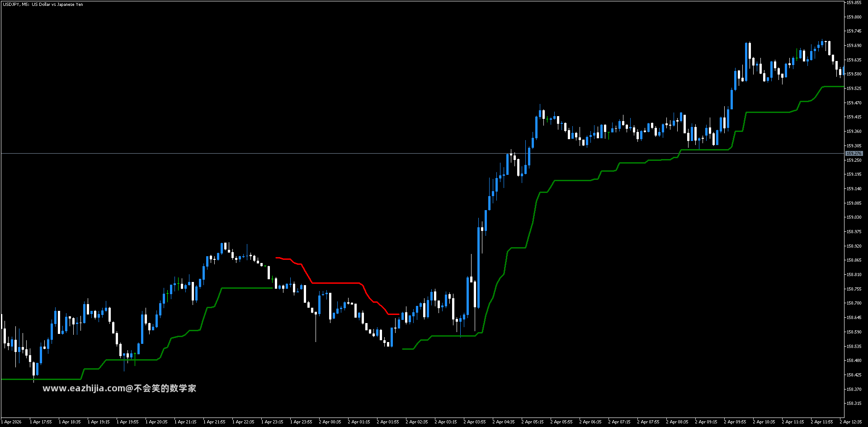Click the 159.855 price scale label
The width and height of the screenshot is (868, 427).
854,3
